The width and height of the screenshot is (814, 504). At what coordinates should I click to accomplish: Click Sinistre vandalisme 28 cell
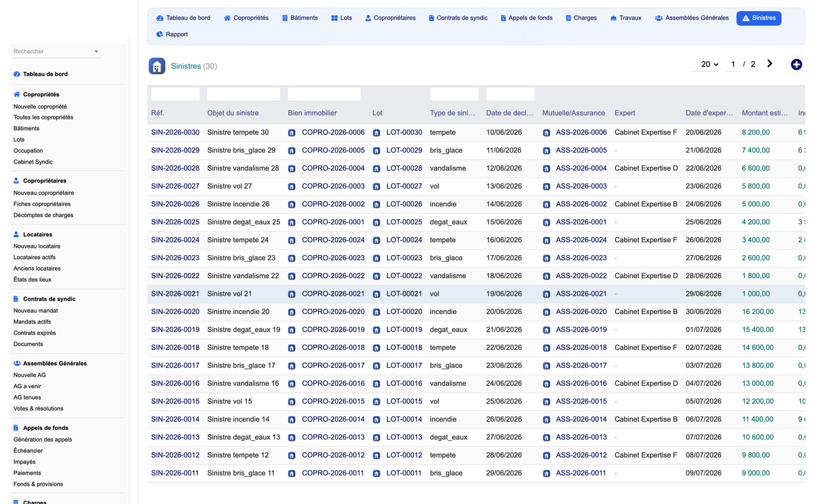coord(243,168)
